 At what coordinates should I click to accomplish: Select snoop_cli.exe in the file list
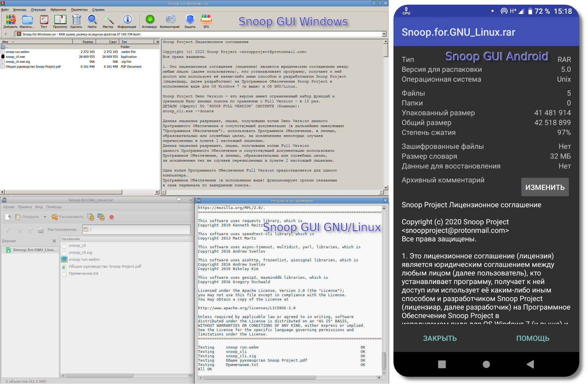(15, 57)
